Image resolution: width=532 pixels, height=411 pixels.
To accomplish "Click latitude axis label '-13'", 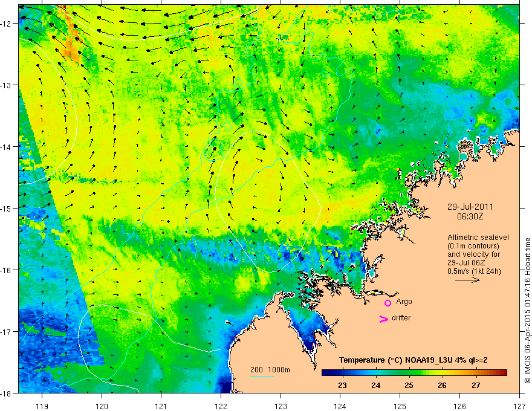I will click(x=7, y=85).
